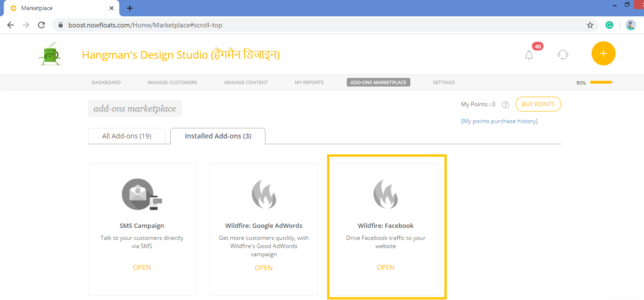Click the browser forward arrow
Viewport: 644px width, 300px height.
coord(26,25)
